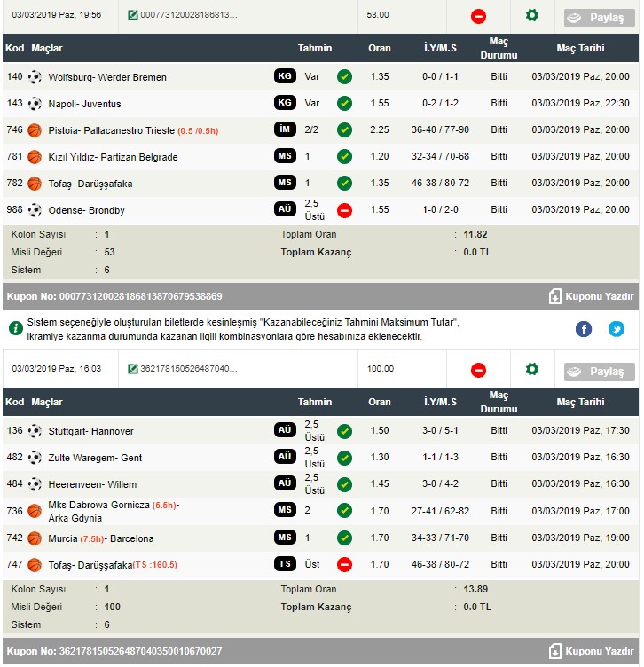Open settings gear for the 53.00 coupon
Screen dimensions: 644x667
point(532,15)
